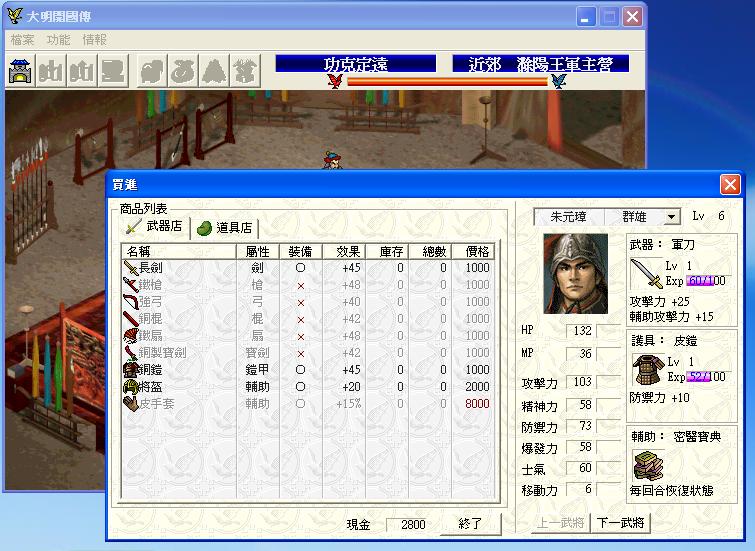Click the 終了 button
The image size is (755, 551).
tap(470, 524)
